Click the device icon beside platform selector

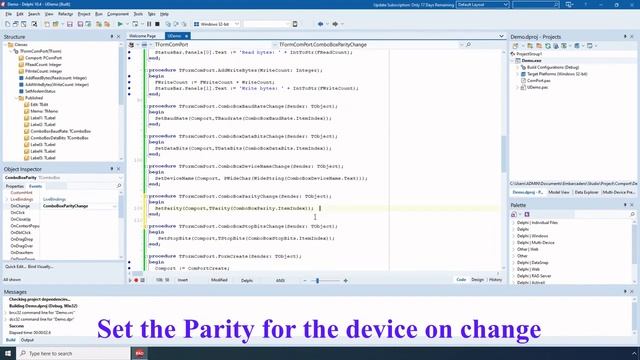295,24
